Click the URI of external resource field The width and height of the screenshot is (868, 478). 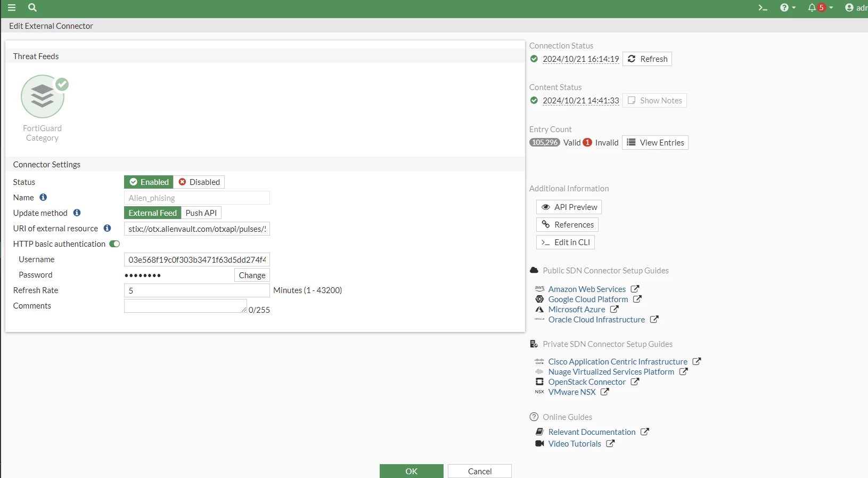click(x=197, y=229)
